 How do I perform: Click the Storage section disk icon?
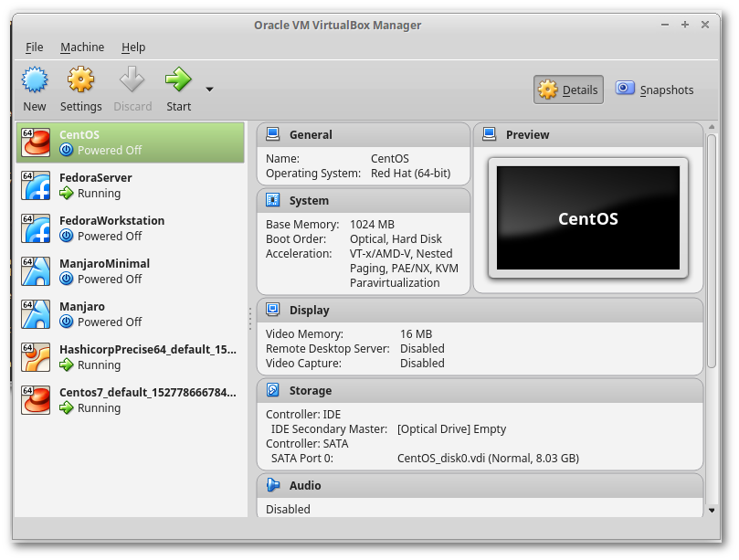point(273,390)
